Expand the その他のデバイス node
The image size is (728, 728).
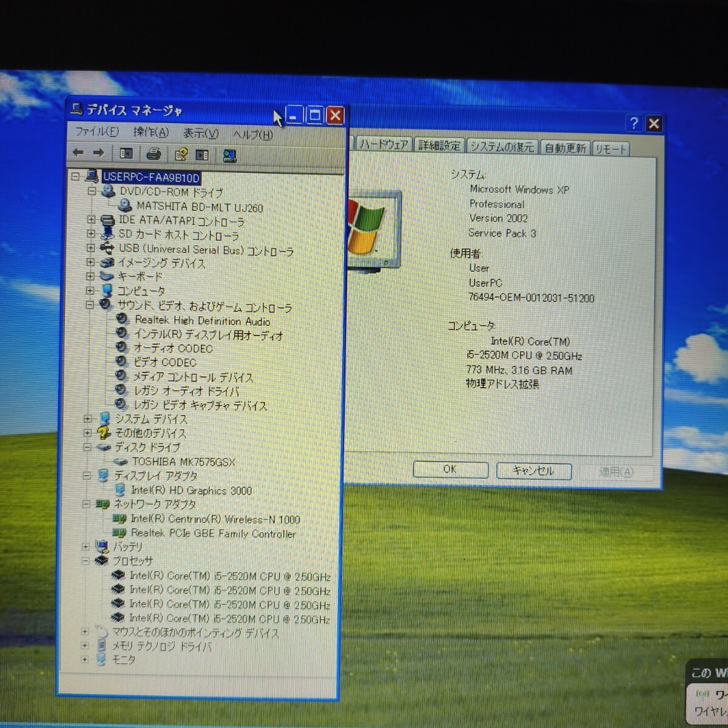(87, 433)
